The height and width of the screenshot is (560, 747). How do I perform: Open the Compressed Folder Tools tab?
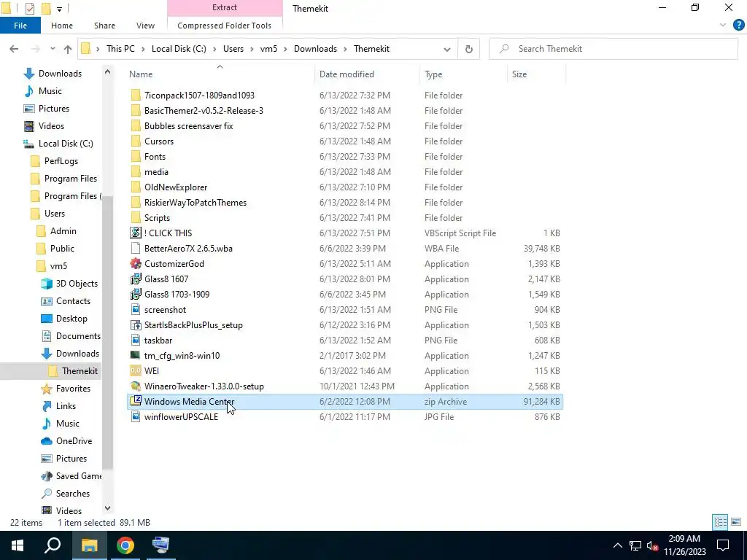(225, 26)
